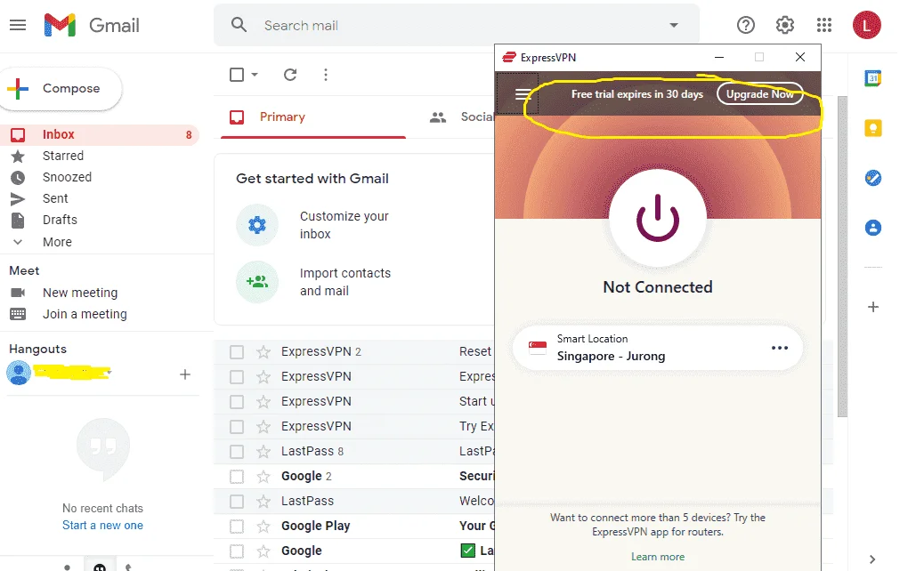The image size is (924, 571).
Task: Select checkbox for ExpressVPN 'Start' email
Action: click(x=237, y=401)
